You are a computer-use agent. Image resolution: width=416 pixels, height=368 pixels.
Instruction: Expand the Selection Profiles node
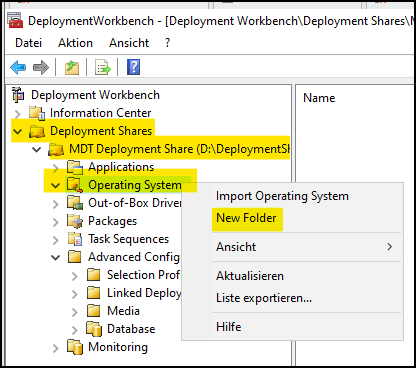click(x=75, y=276)
